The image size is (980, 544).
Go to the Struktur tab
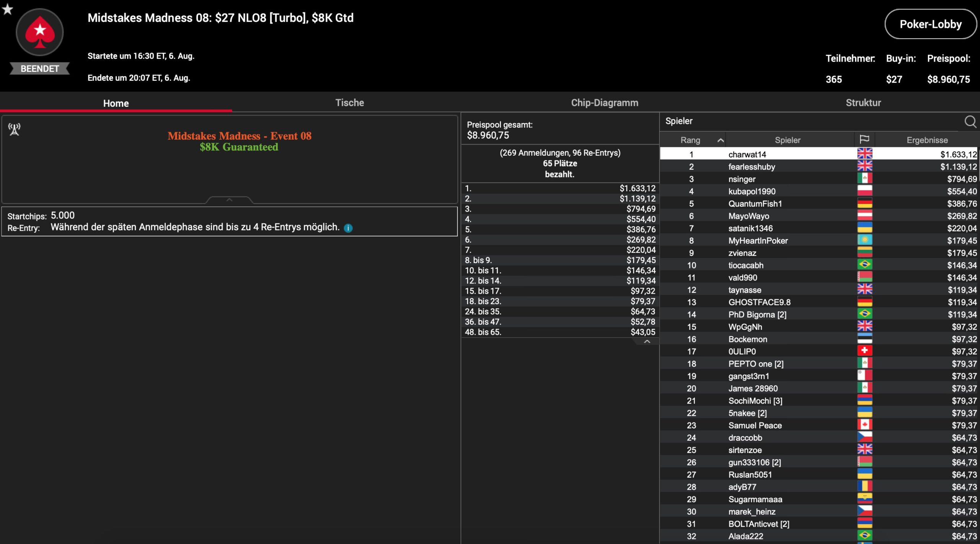tap(863, 103)
